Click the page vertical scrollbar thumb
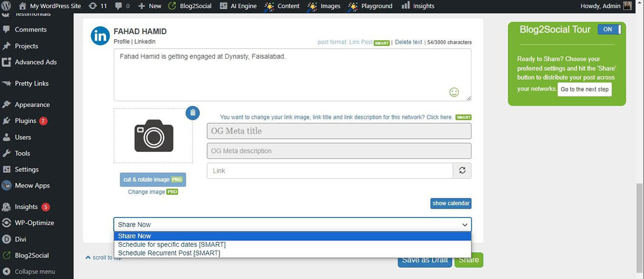The height and width of the screenshot is (279, 644). click(x=640, y=228)
